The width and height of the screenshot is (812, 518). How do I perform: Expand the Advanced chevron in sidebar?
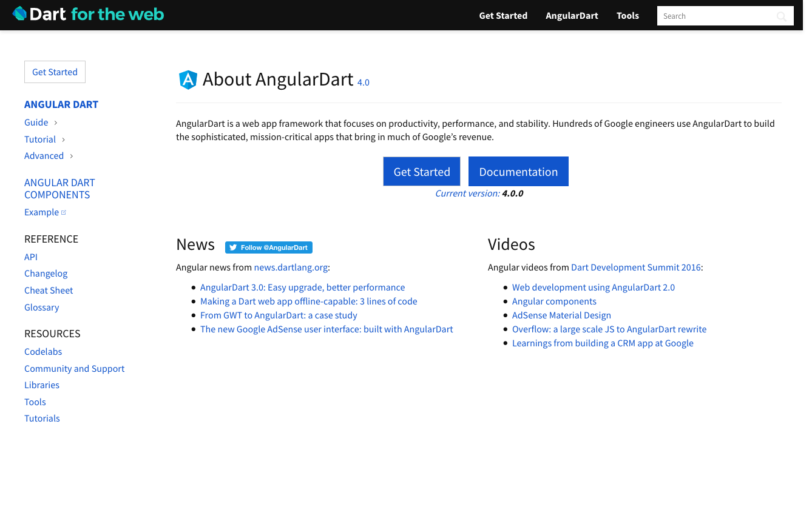click(x=71, y=156)
